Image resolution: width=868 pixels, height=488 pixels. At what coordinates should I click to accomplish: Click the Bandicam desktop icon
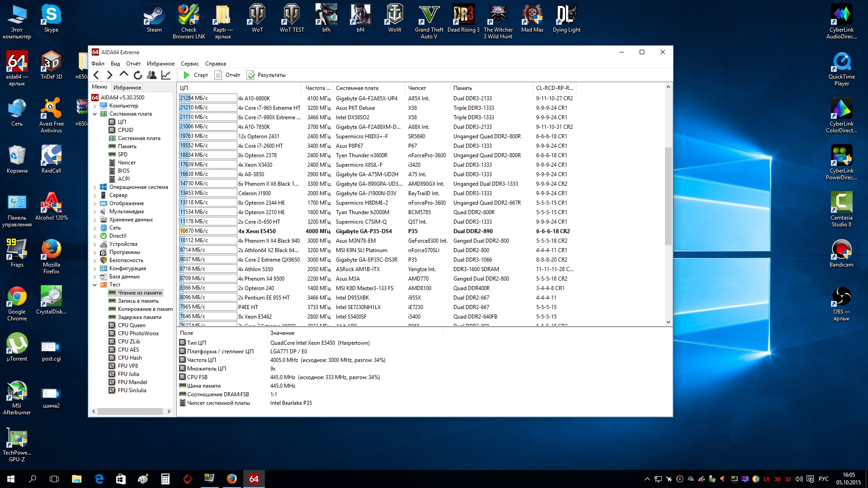(841, 253)
